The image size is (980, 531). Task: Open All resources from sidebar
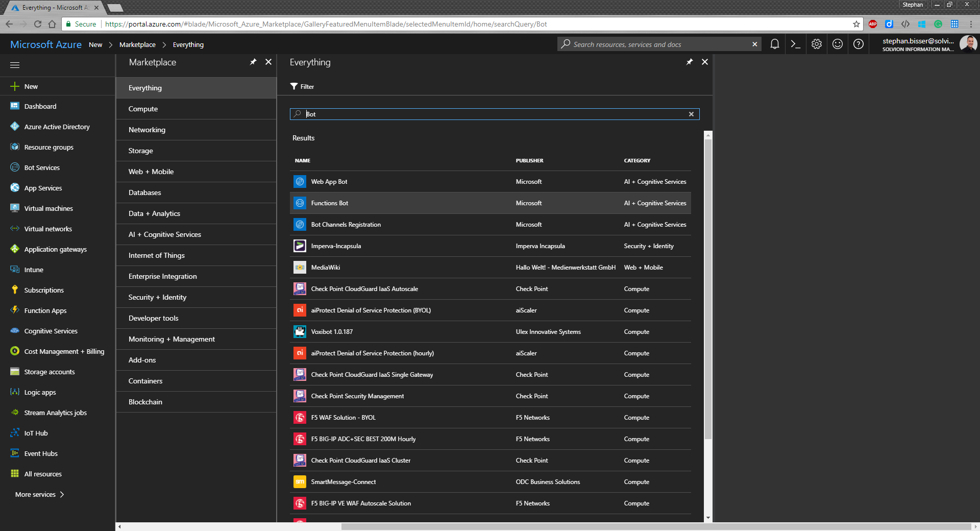57,474
